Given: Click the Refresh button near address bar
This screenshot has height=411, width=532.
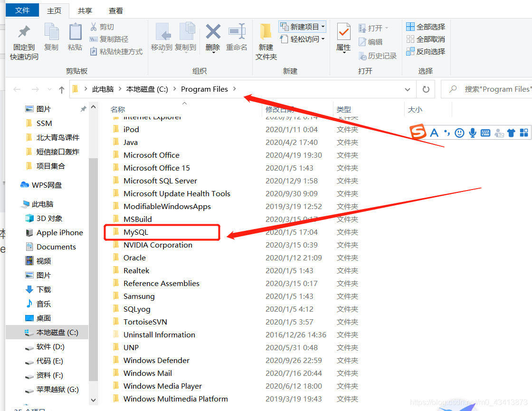Looking at the screenshot, I should [x=426, y=89].
